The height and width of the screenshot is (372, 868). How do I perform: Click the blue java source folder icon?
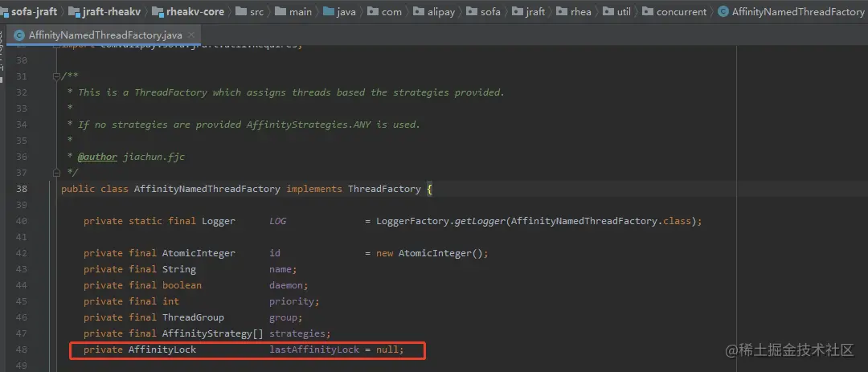[329, 11]
